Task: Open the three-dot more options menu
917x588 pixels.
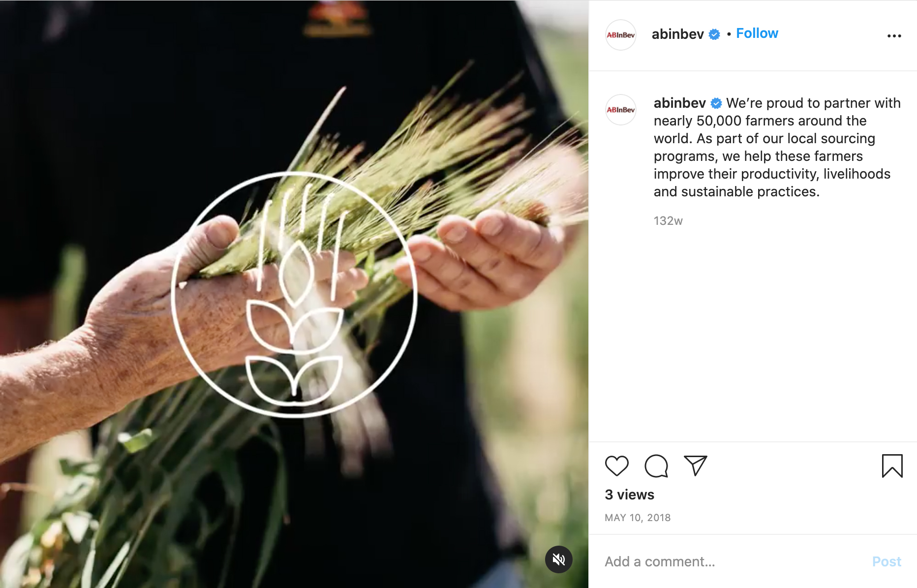Action: tap(894, 36)
